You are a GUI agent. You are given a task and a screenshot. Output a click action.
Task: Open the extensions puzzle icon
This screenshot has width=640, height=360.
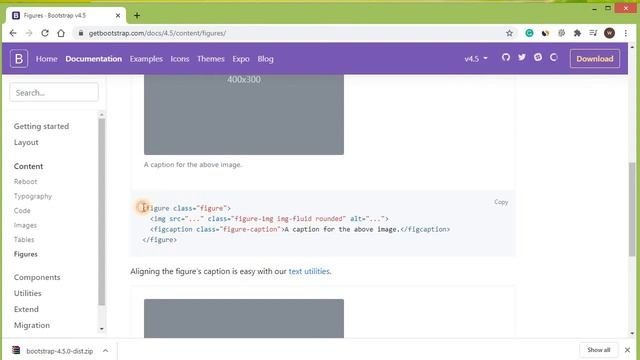pos(577,33)
